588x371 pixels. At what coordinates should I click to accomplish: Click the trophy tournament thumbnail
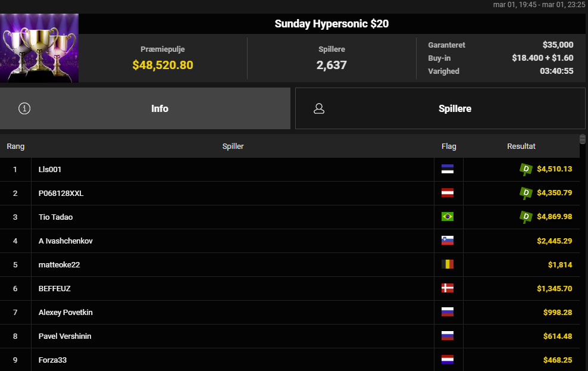pyautogui.click(x=39, y=48)
